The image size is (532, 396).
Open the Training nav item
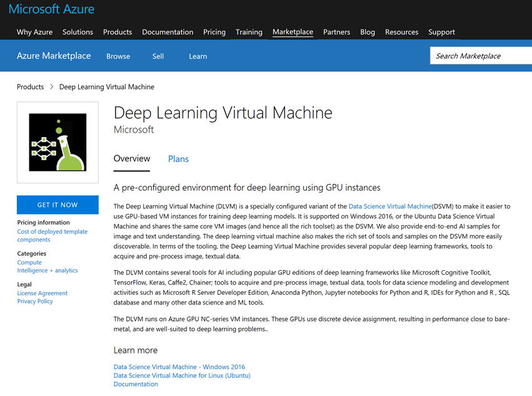(x=249, y=32)
